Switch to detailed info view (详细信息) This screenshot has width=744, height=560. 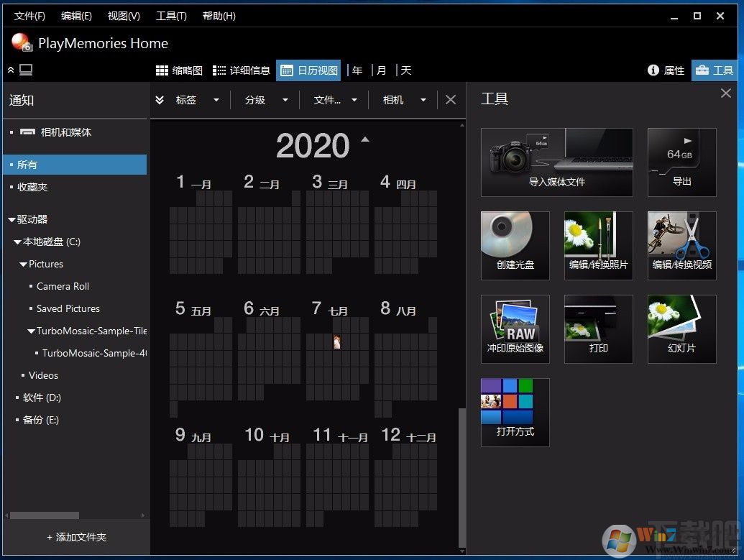pyautogui.click(x=241, y=70)
